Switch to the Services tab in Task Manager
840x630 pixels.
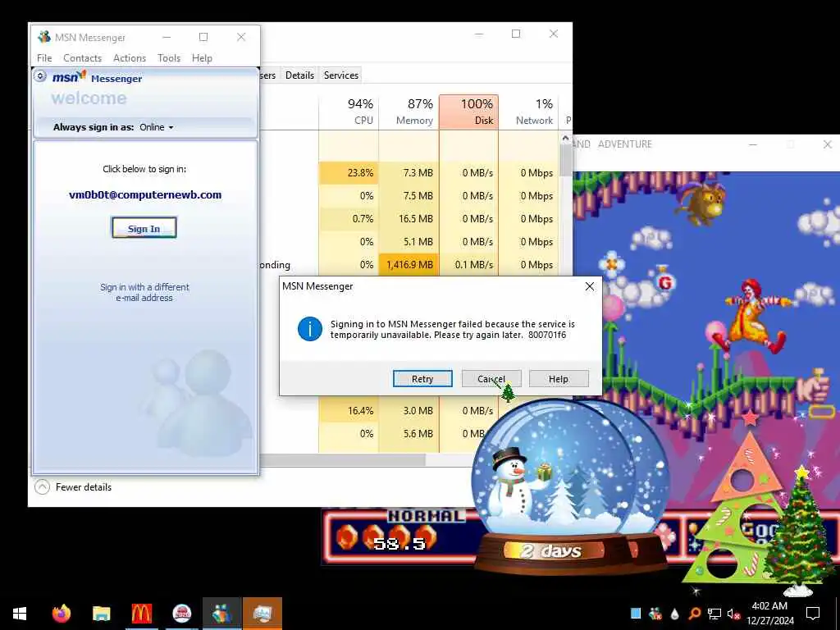tap(340, 75)
